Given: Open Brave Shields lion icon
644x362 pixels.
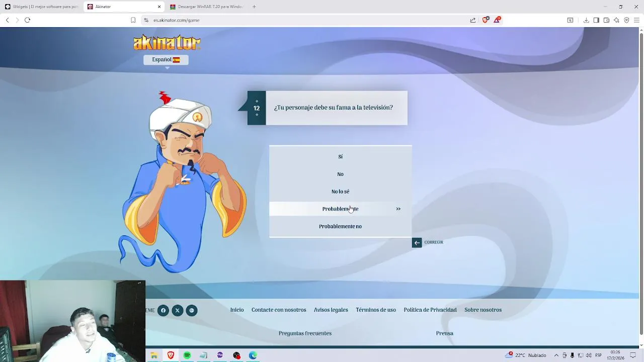Looking at the screenshot, I should 485,20.
